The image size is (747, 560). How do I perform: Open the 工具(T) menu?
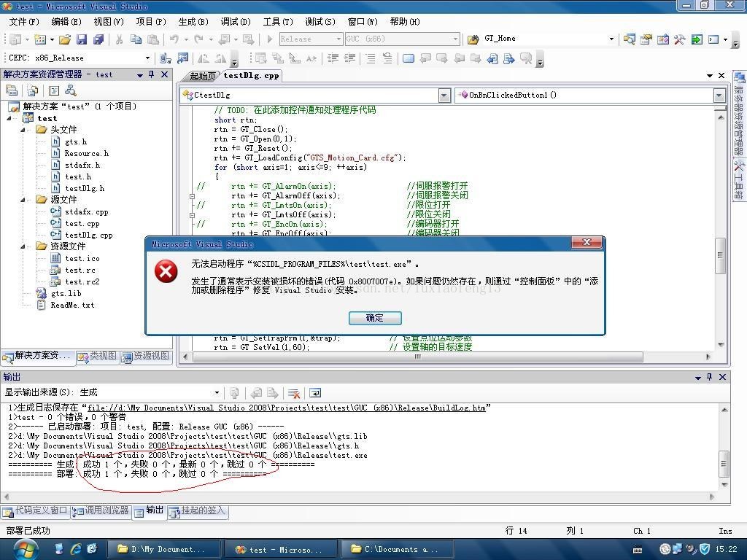coord(278,22)
